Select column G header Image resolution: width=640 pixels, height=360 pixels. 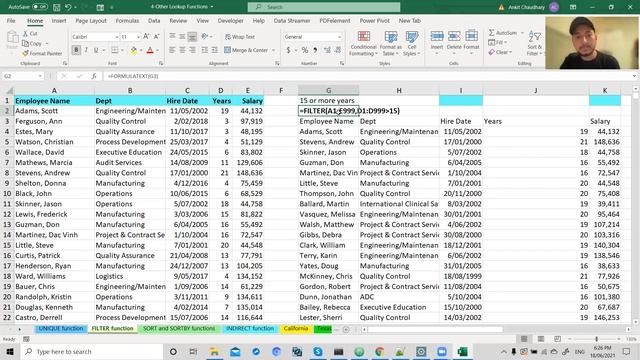(329, 90)
